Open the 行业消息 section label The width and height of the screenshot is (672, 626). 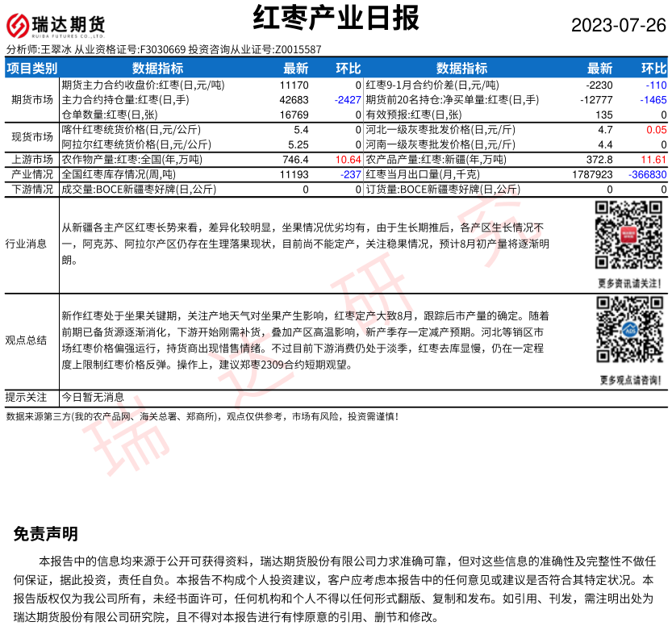(x=26, y=244)
